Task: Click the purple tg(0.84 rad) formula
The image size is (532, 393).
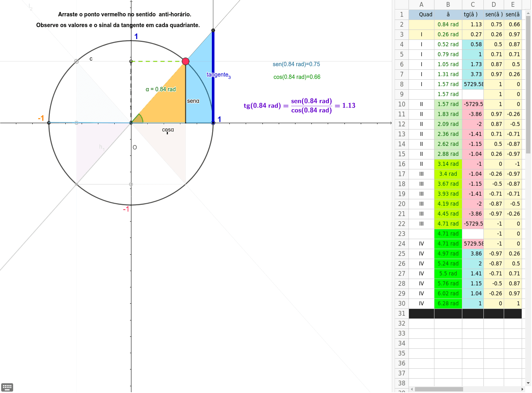Action: 299,106
